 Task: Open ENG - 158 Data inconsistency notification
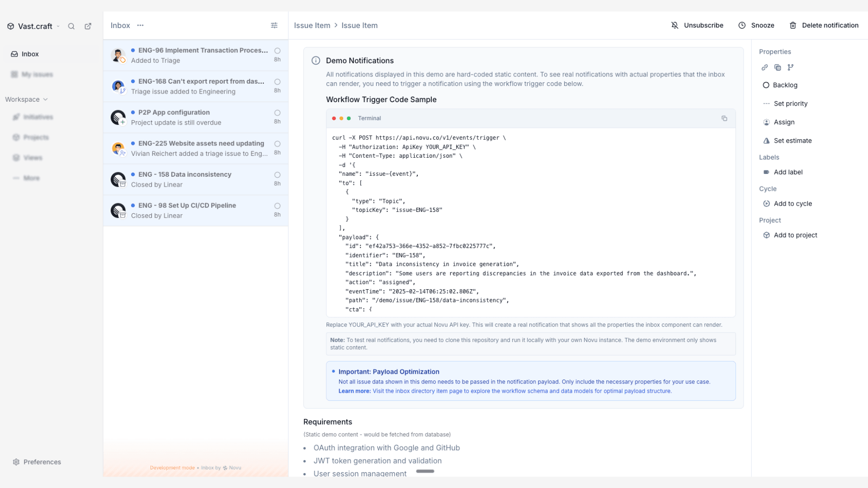196,179
